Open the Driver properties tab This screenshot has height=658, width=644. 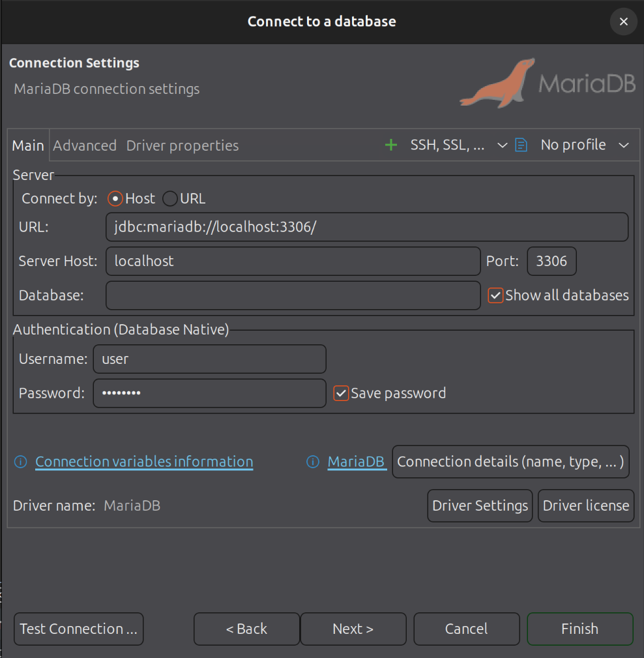pos(183,145)
